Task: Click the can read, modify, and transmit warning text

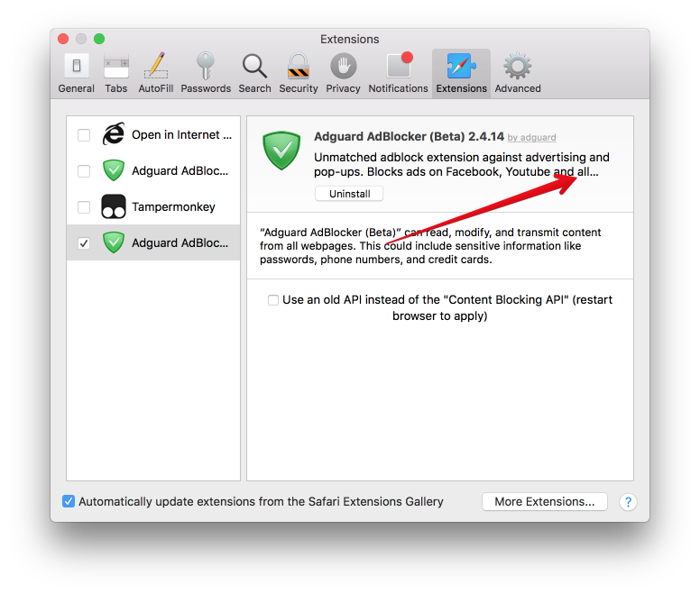Action: (430, 246)
